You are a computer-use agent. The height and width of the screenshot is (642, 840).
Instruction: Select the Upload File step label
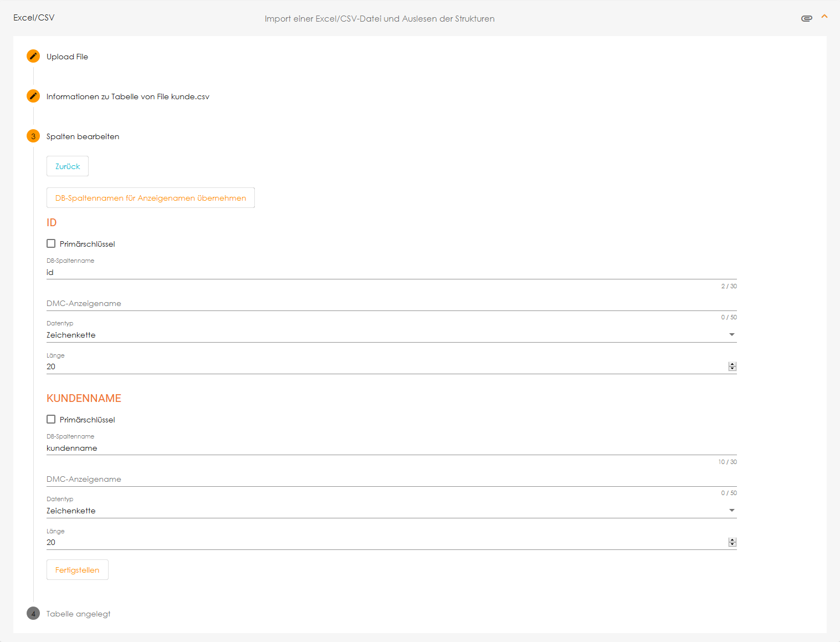click(x=67, y=57)
